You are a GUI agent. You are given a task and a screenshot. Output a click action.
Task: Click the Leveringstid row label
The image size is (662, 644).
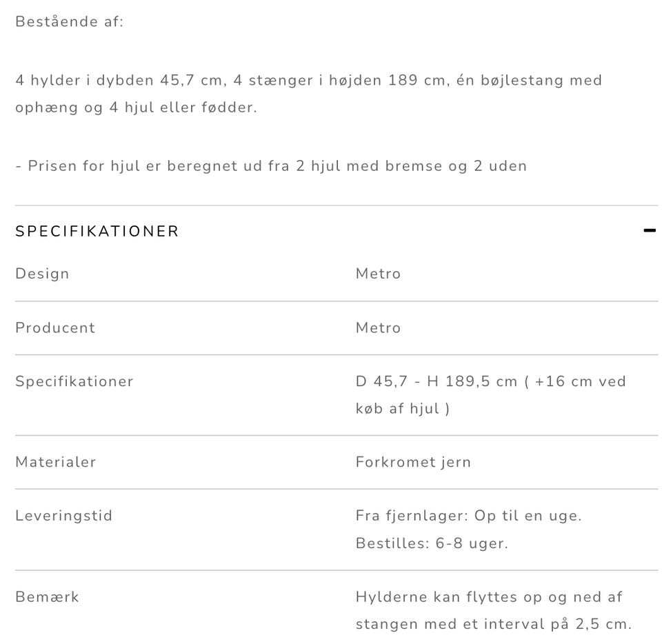click(63, 516)
